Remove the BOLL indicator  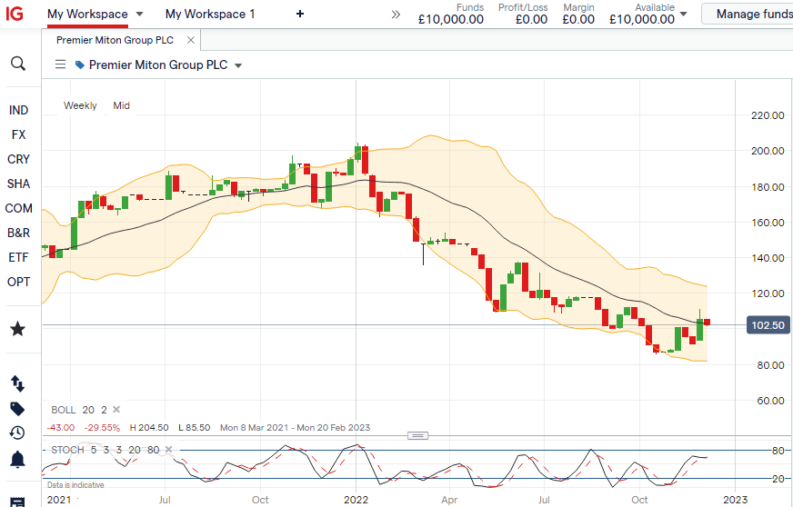point(116,409)
